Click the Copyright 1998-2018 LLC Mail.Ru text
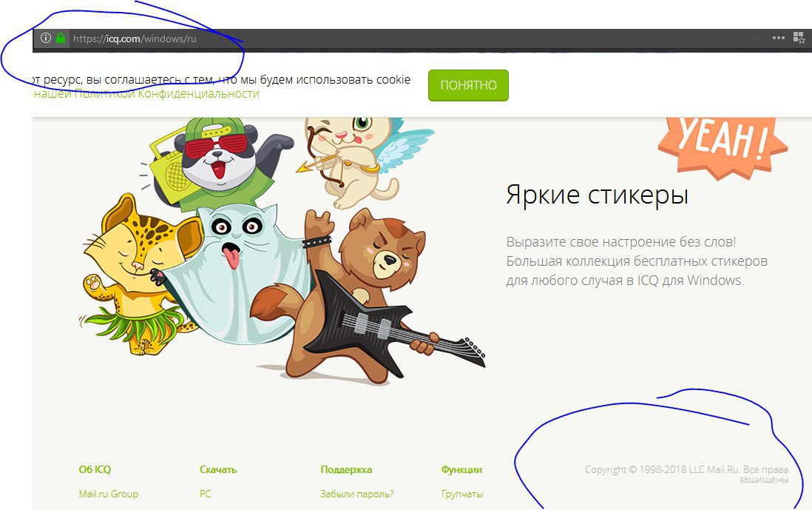The height and width of the screenshot is (510, 812). point(687,474)
